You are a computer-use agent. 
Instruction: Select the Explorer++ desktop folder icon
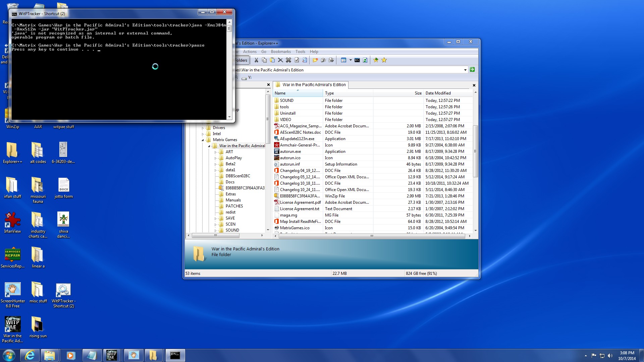(12, 153)
